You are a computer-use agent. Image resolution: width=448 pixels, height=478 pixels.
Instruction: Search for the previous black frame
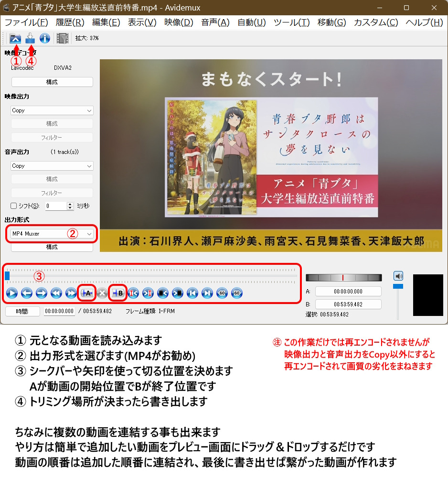(x=163, y=293)
